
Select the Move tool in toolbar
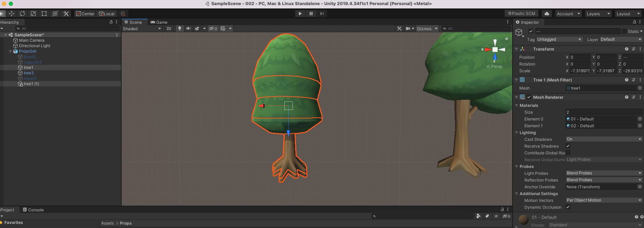point(12,14)
